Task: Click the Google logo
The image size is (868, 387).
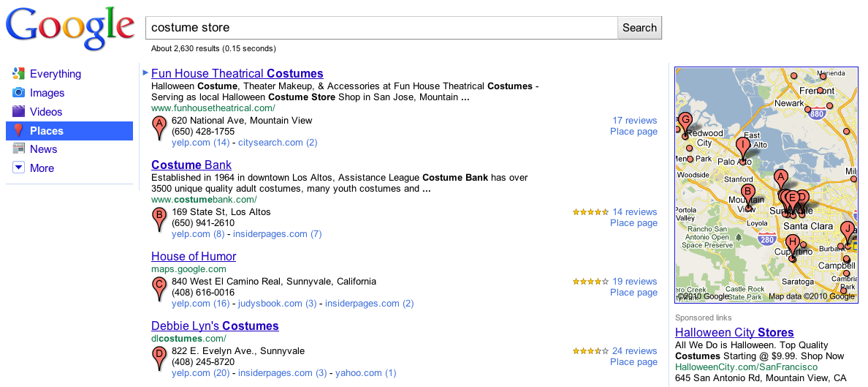Action: coord(70,30)
